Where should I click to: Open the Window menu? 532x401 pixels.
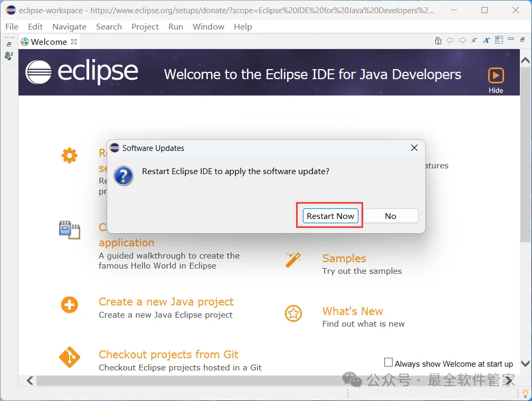tap(208, 27)
